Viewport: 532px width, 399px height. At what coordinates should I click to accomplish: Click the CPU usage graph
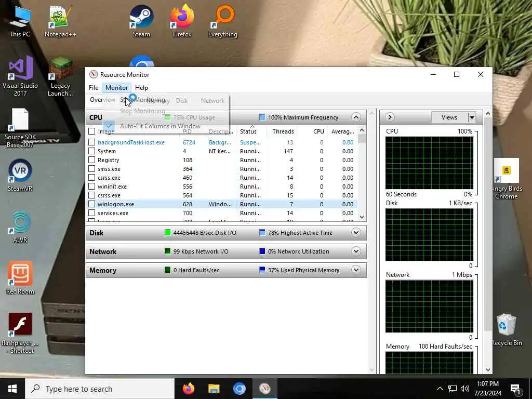click(x=429, y=163)
